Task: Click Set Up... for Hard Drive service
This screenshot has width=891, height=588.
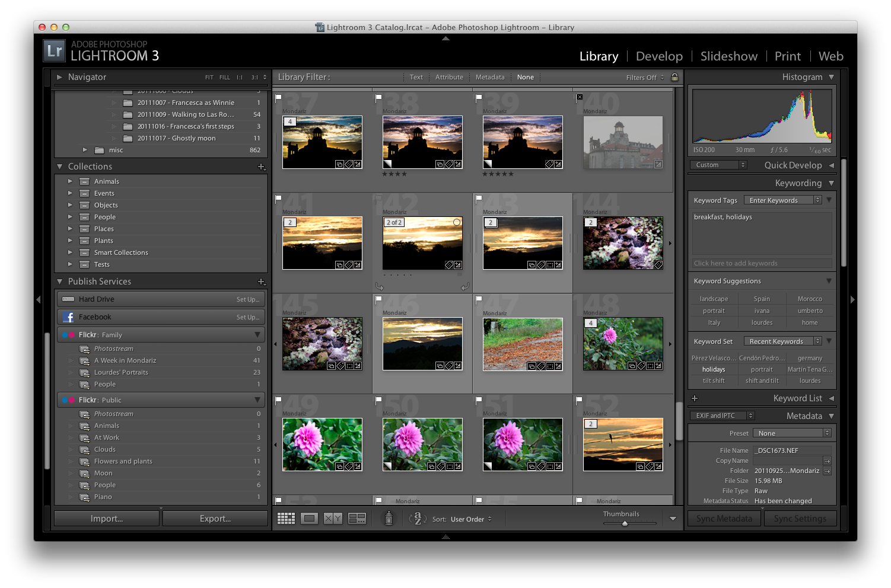Action: [248, 299]
